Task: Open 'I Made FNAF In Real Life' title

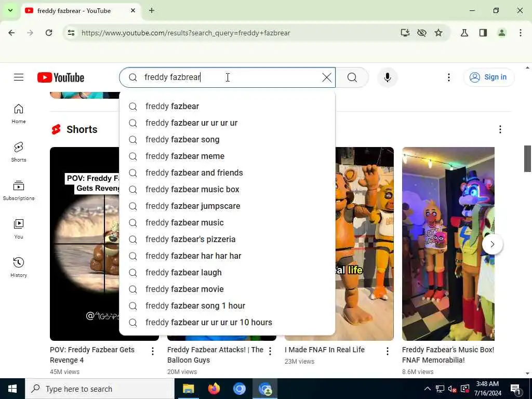Action: click(324, 350)
